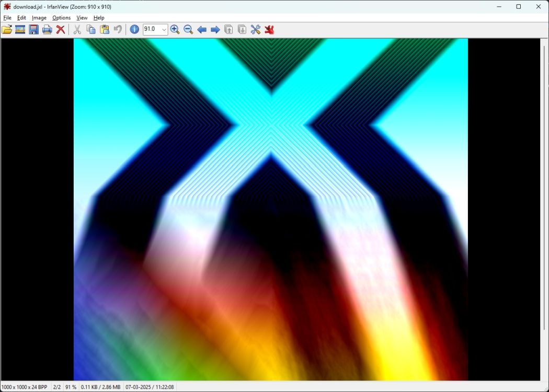Open the zoom percentage dropdown
Viewport: 549px width, 392px height.
coord(164,30)
